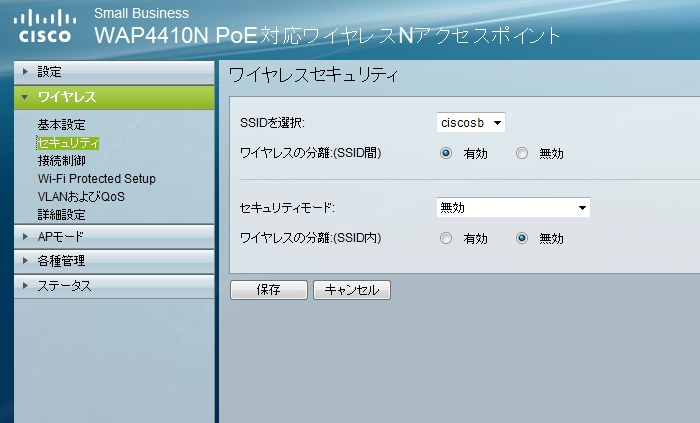This screenshot has height=423, width=700.
Task: Open 詳細設定 wireless page
Action: pos(62,215)
